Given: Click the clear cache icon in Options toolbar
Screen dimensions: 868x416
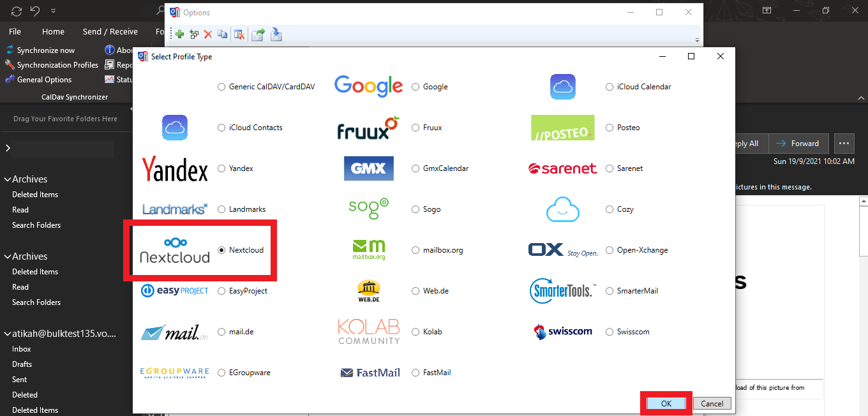Looking at the screenshot, I should 239,34.
